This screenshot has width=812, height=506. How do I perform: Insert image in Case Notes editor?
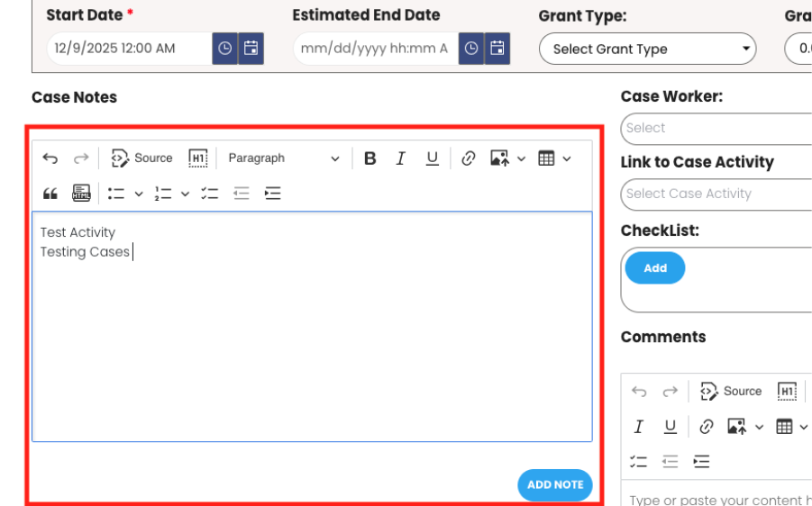pos(499,158)
